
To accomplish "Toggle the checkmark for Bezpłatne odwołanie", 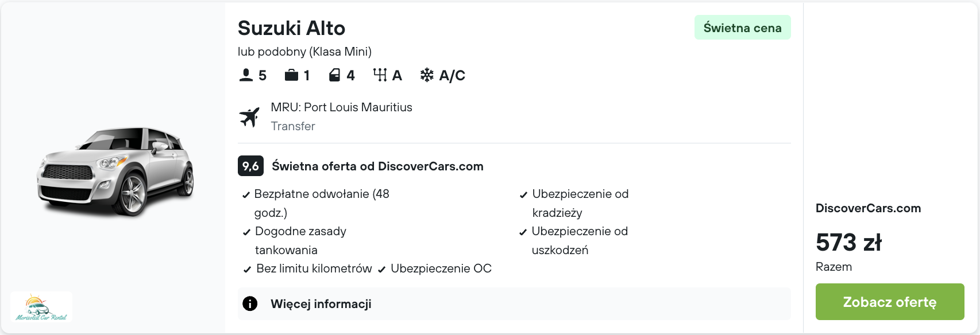I will (246, 194).
